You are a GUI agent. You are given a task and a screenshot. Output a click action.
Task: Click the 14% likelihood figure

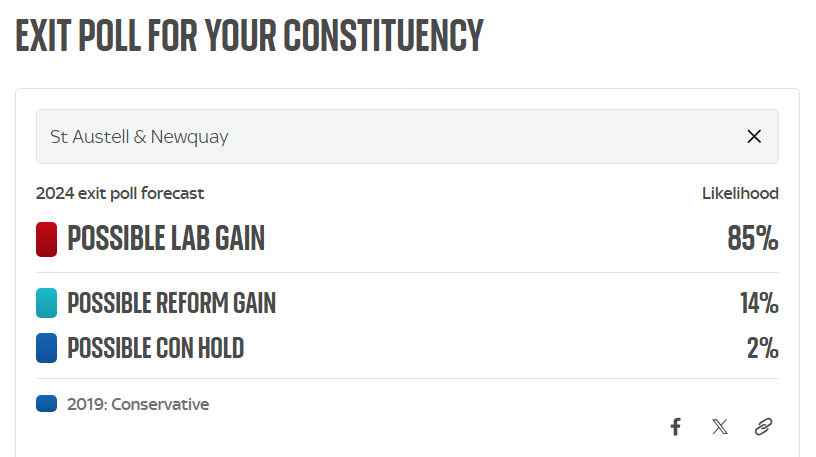point(759,303)
